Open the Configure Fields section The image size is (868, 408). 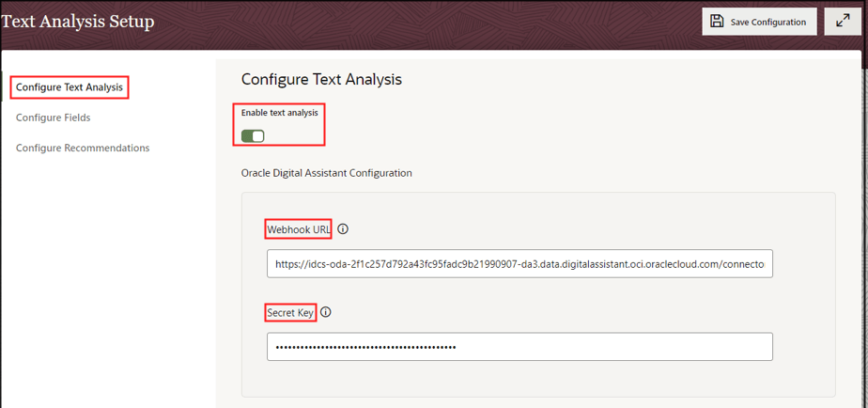pyautogui.click(x=54, y=118)
